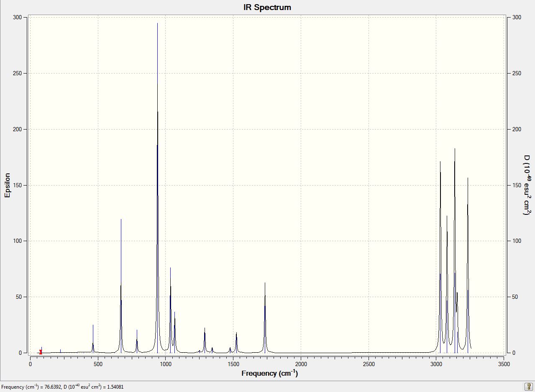Select the tallest peak near 940 cm-1
535x392 pixels.
tap(157, 188)
